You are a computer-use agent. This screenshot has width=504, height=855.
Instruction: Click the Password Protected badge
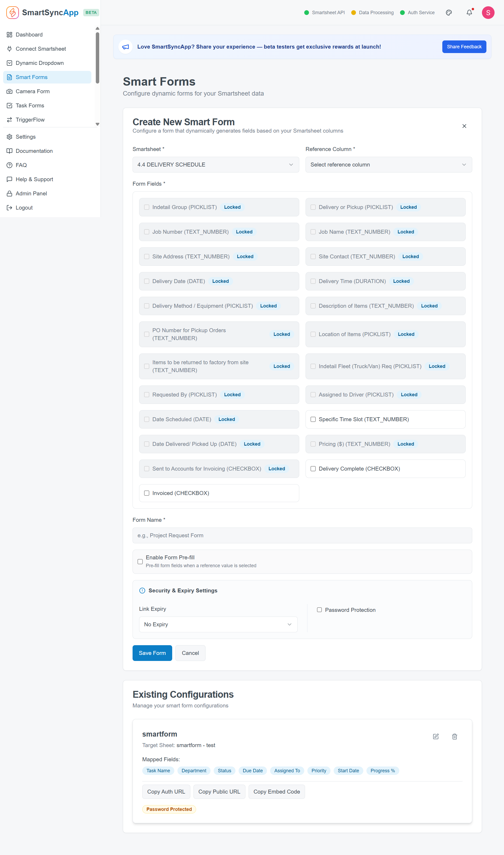[x=169, y=810]
